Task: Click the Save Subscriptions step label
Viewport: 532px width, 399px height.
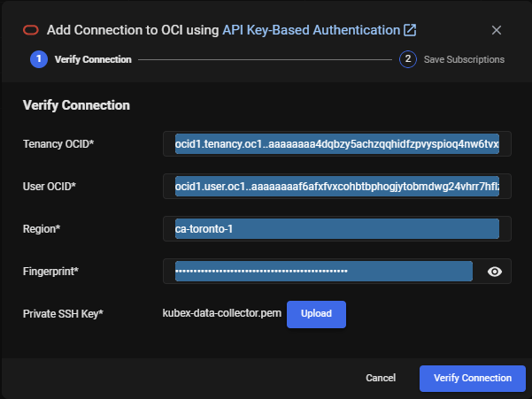Action: pos(464,59)
